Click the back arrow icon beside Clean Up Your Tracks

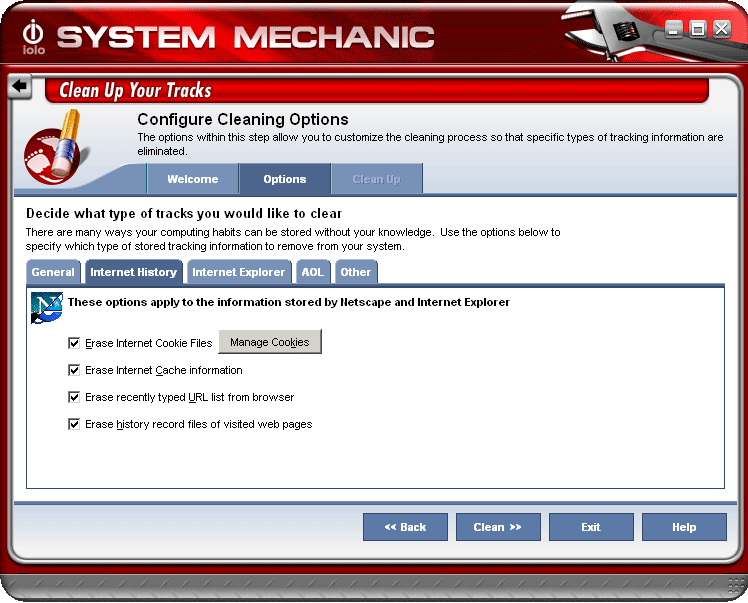[x=20, y=86]
